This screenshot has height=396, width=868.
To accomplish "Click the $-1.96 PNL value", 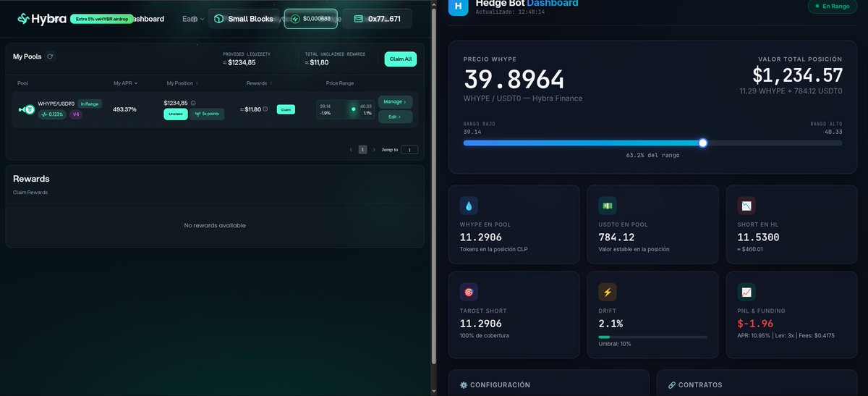I will (x=756, y=324).
